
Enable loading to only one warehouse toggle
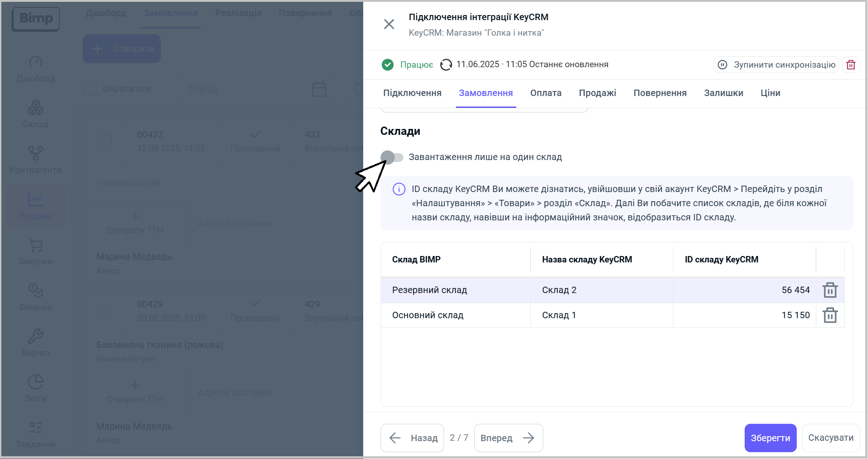tap(392, 157)
